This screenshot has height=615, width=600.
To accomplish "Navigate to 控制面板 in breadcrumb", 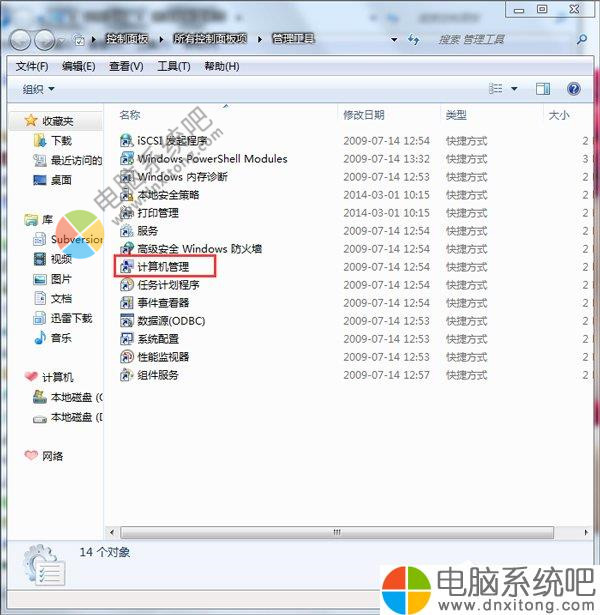I will tap(127, 39).
